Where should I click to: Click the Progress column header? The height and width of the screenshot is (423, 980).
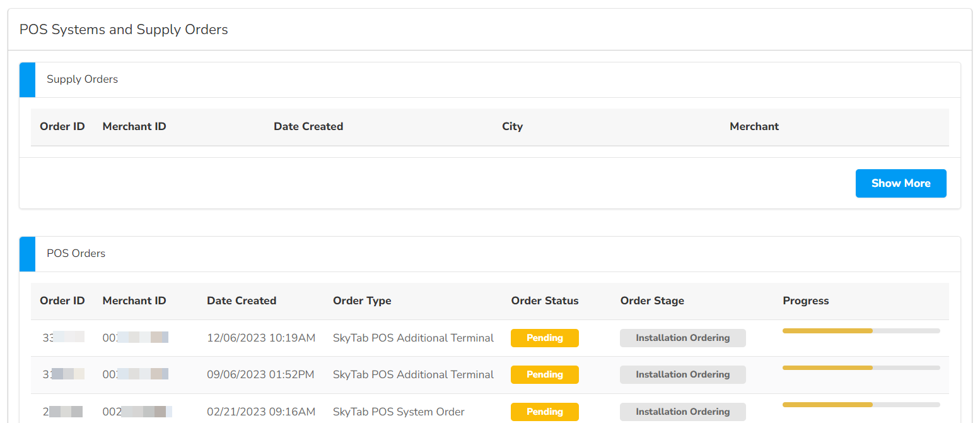coord(805,301)
